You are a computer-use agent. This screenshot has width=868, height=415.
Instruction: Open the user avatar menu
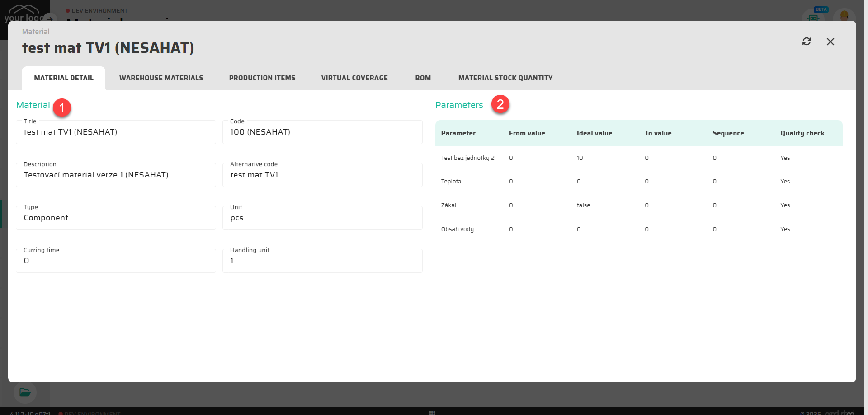click(844, 16)
